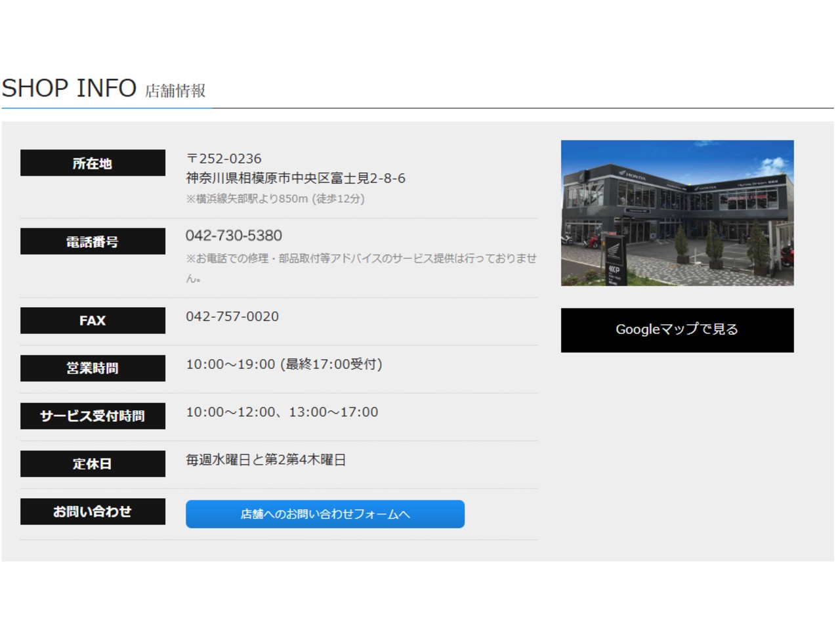Click the 店舗情報 subtitle text
Image resolution: width=840 pixels, height=630 pixels.
coord(175,91)
